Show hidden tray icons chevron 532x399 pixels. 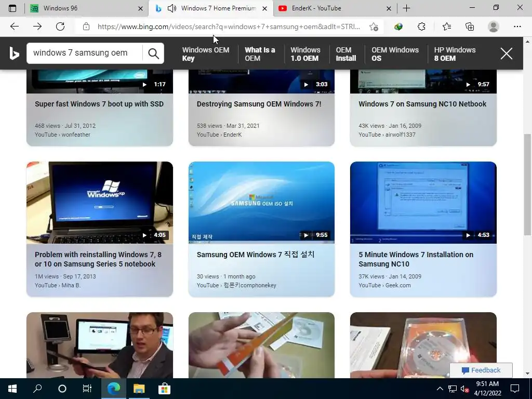coord(440,389)
